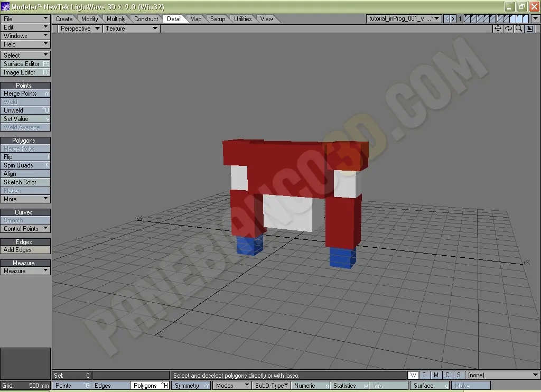Select layer slot 1 in the layer bank
Viewport: 541px width, 392px height.
click(x=467, y=18)
